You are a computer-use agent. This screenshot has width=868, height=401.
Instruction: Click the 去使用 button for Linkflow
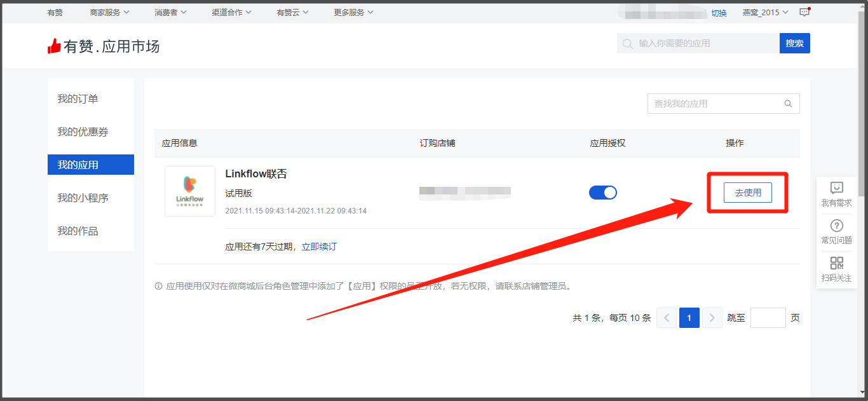pos(748,193)
